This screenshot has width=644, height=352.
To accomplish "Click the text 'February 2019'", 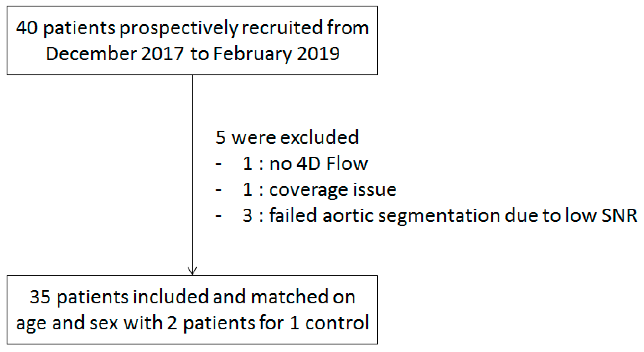I will [x=277, y=54].
